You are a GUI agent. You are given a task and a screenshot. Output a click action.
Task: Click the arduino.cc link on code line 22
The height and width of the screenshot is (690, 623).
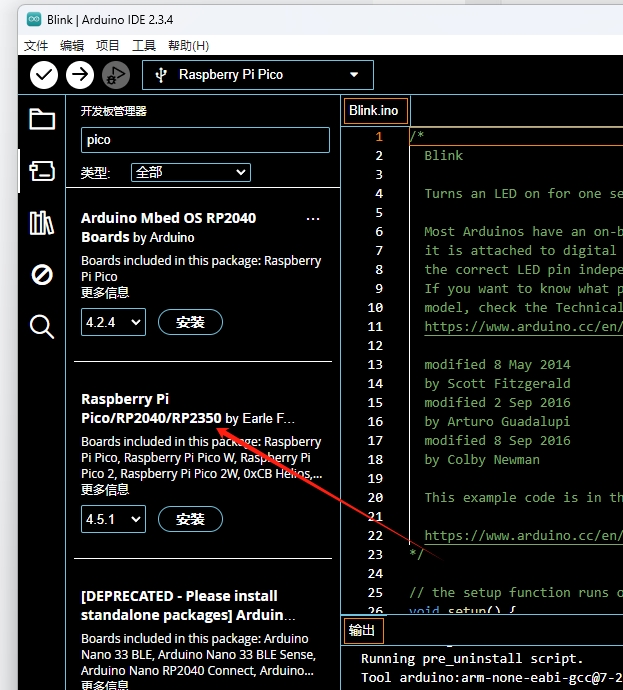pos(523,536)
